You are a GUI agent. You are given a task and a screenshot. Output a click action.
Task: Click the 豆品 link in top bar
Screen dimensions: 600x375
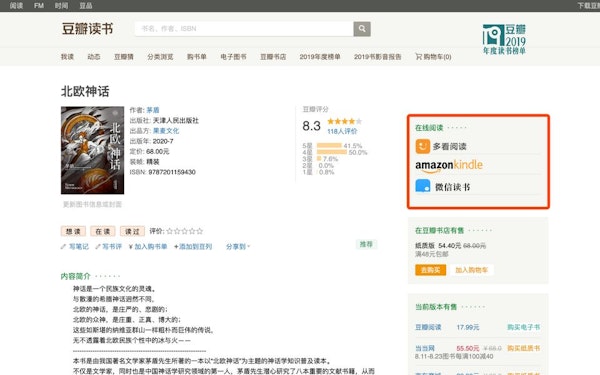click(x=86, y=5)
